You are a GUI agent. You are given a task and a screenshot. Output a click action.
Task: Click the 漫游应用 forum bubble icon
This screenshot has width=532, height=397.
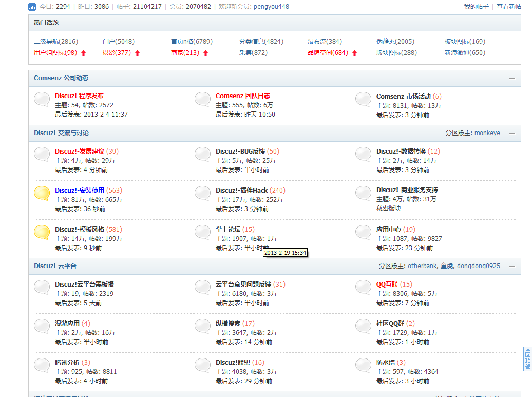[42, 326]
